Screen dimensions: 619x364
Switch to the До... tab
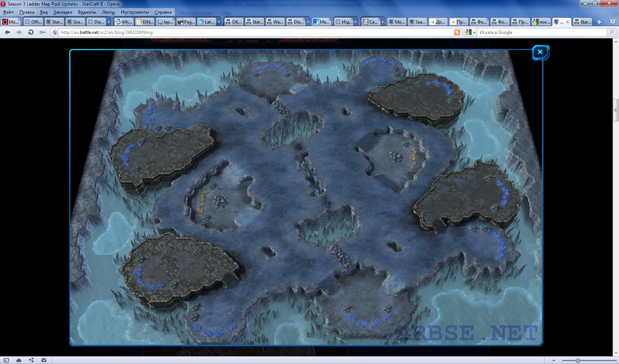point(438,22)
